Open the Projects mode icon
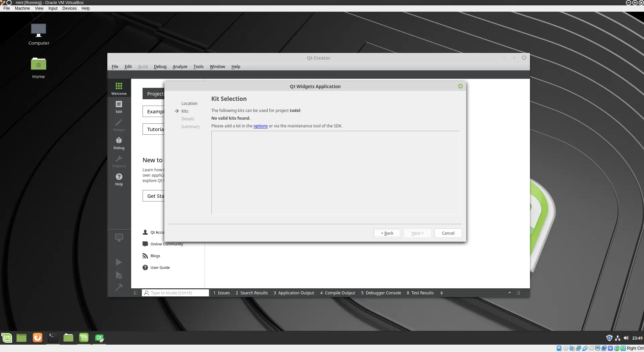 click(x=119, y=161)
